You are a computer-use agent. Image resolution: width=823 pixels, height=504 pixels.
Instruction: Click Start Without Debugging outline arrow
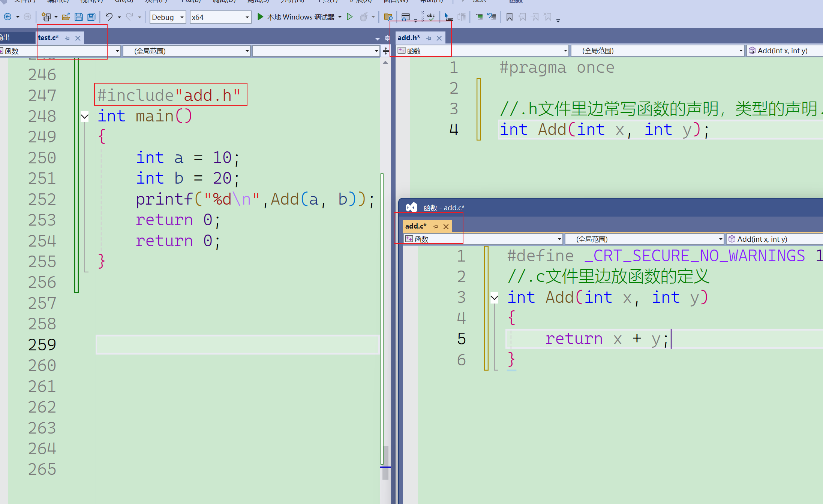click(349, 17)
